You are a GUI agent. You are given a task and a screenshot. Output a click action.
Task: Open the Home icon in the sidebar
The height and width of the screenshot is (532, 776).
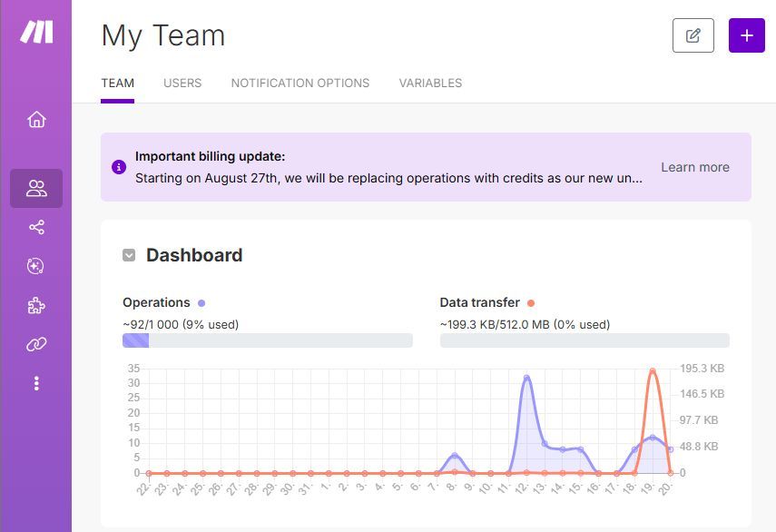point(36,119)
